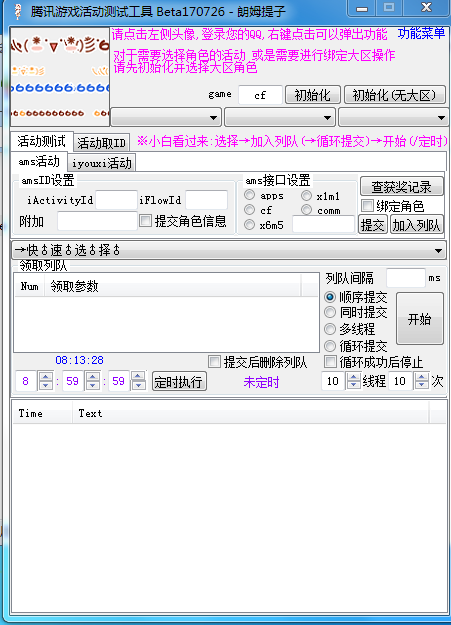Click the Num column header
Screen dimensions: 451x625
point(30,286)
